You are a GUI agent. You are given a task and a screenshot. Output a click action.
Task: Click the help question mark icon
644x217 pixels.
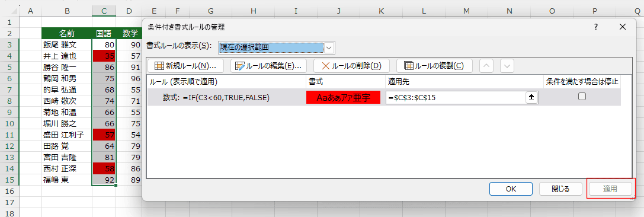[596, 27]
